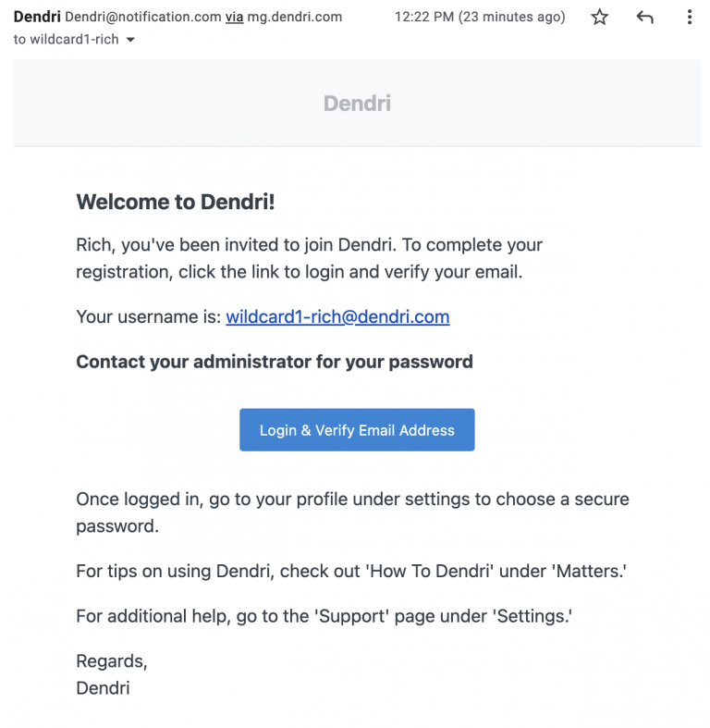
Task: Click the 'Once logged in' instructions paragraph
Action: pyautogui.click(x=352, y=512)
